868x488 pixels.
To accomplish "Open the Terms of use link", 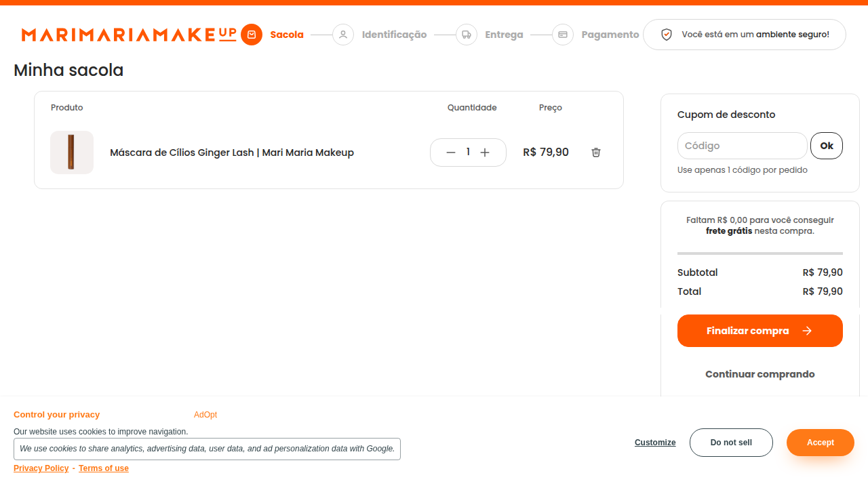I will tap(104, 468).
